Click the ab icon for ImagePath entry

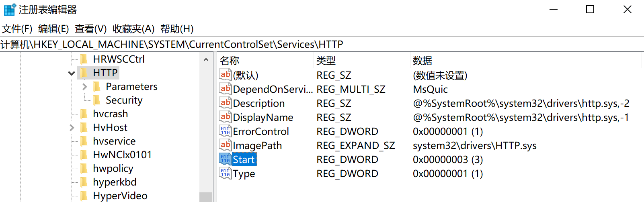pos(225,145)
